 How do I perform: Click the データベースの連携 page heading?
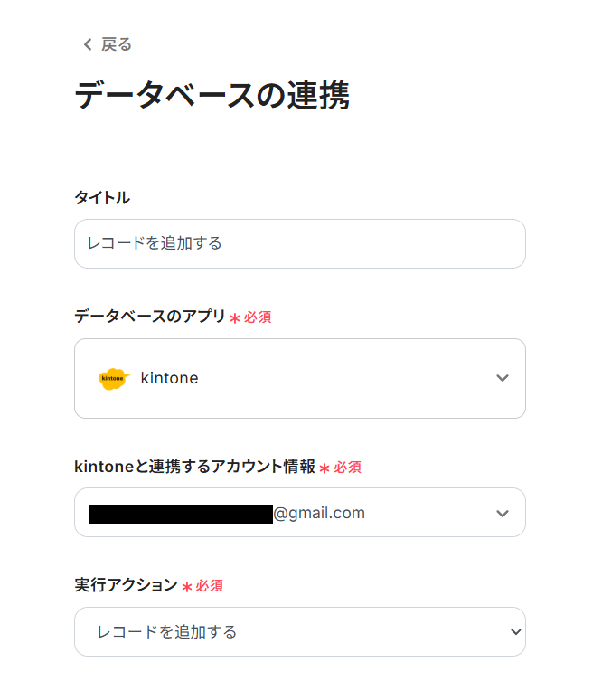coord(212,95)
